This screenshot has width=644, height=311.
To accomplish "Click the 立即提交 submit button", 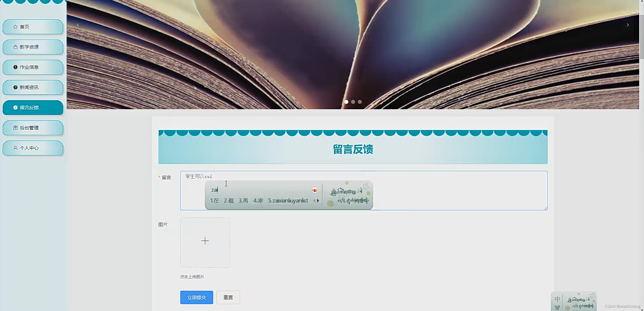I will click(196, 297).
